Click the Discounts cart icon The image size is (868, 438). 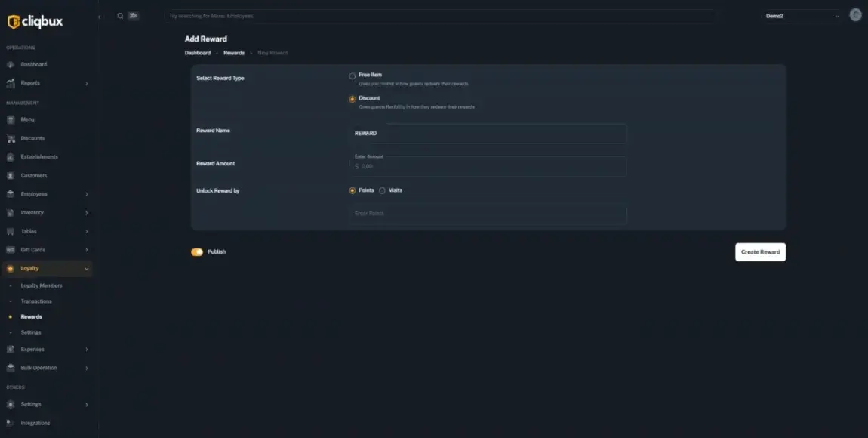click(10, 138)
